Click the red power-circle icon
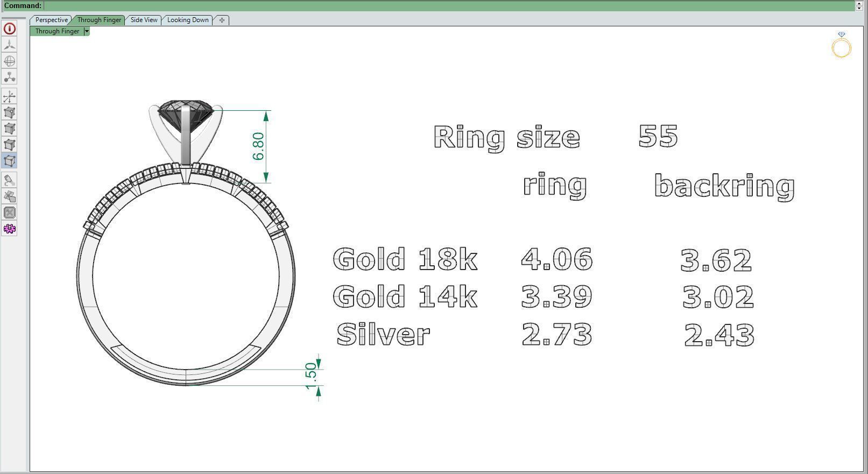Viewport: 868px width, 474px height. [9, 29]
